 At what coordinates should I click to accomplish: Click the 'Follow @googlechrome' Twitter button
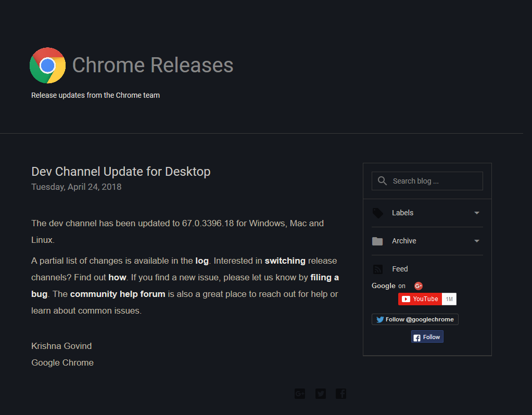415,319
